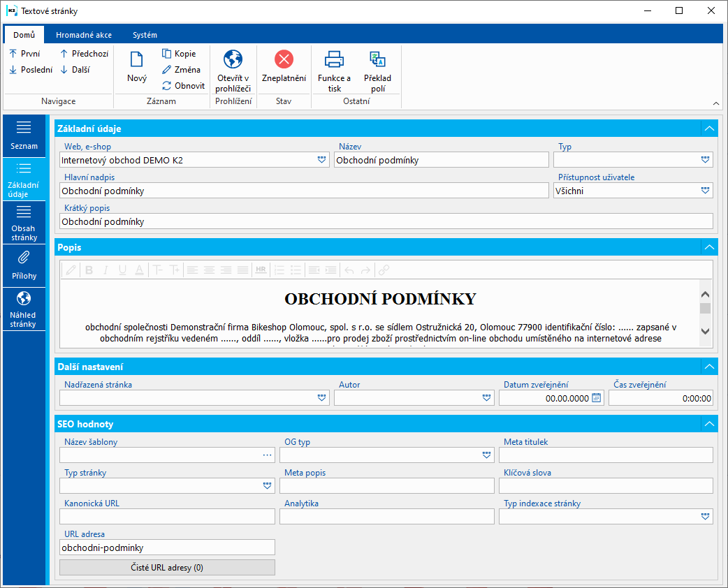The width and height of the screenshot is (728, 588).
Task: Collapse the ribbon with the chevron
Action: [x=716, y=103]
